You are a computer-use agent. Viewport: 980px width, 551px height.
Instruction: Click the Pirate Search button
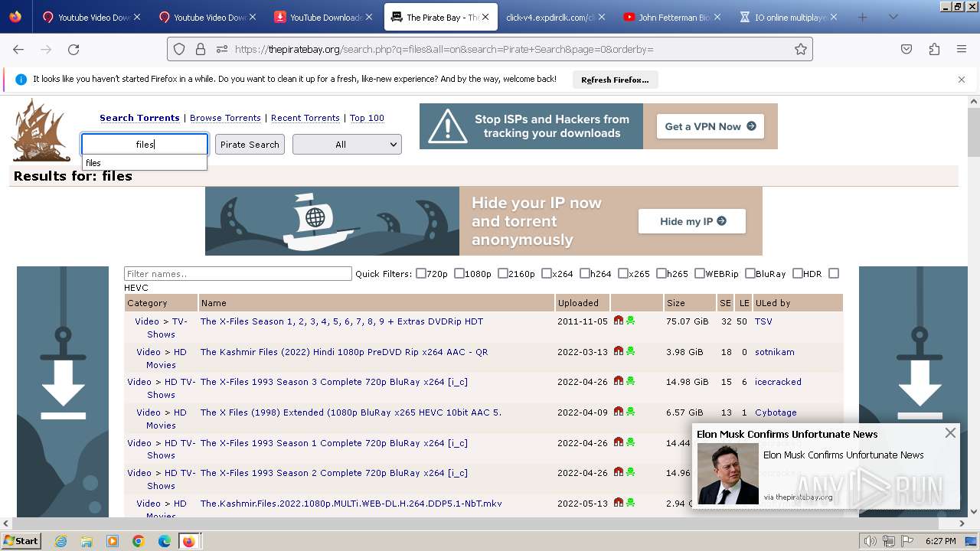[250, 144]
